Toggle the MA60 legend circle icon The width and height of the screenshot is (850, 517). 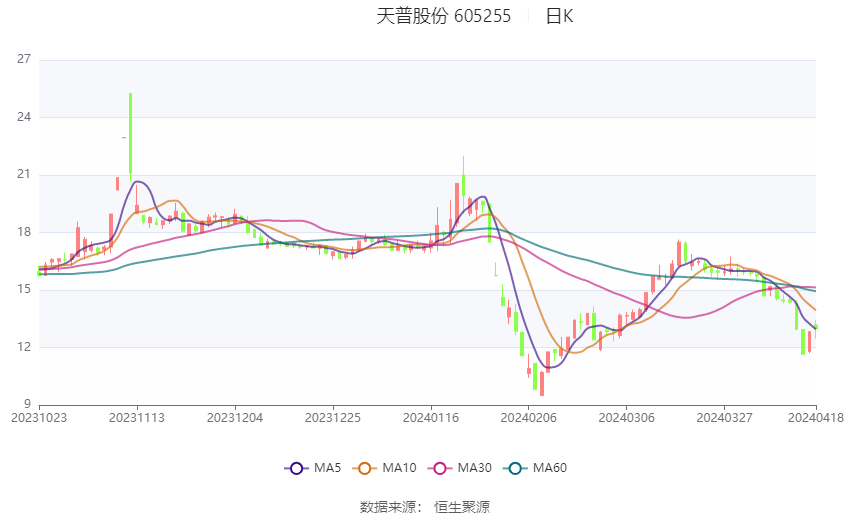tap(516, 468)
